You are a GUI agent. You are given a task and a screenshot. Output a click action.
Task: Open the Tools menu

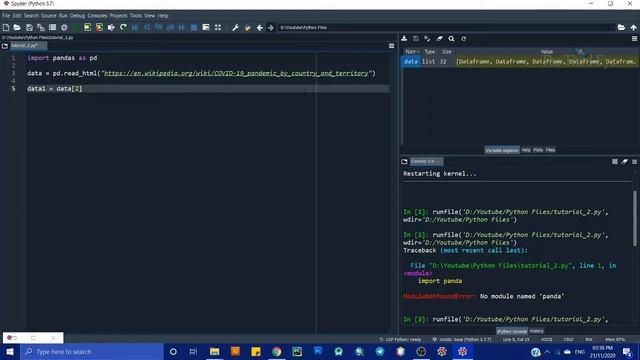point(136,16)
